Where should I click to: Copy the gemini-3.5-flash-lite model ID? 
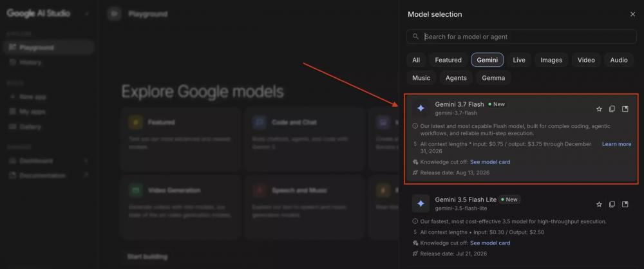612,204
